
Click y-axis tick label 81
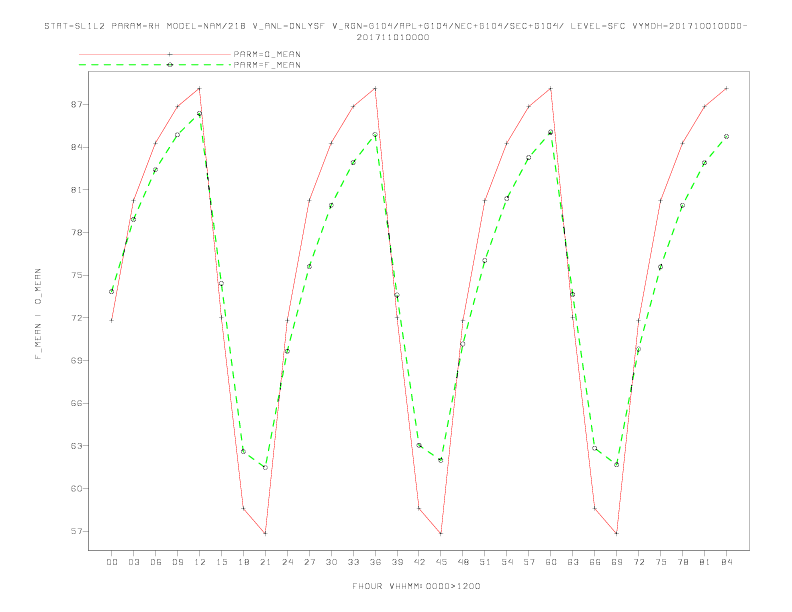click(76, 190)
